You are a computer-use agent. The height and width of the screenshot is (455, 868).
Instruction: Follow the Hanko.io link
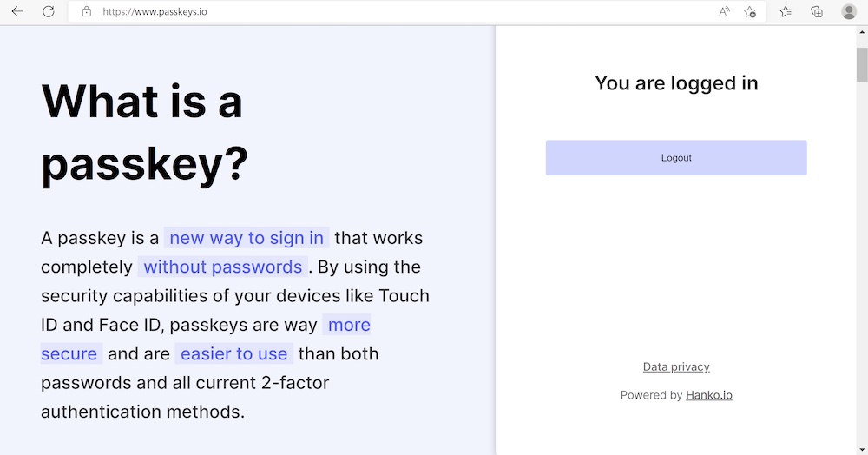point(708,395)
